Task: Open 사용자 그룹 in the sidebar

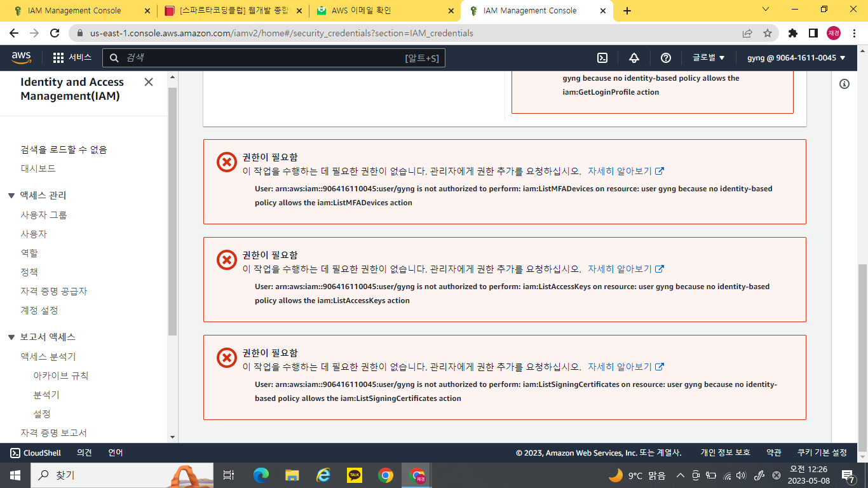Action: tap(44, 215)
